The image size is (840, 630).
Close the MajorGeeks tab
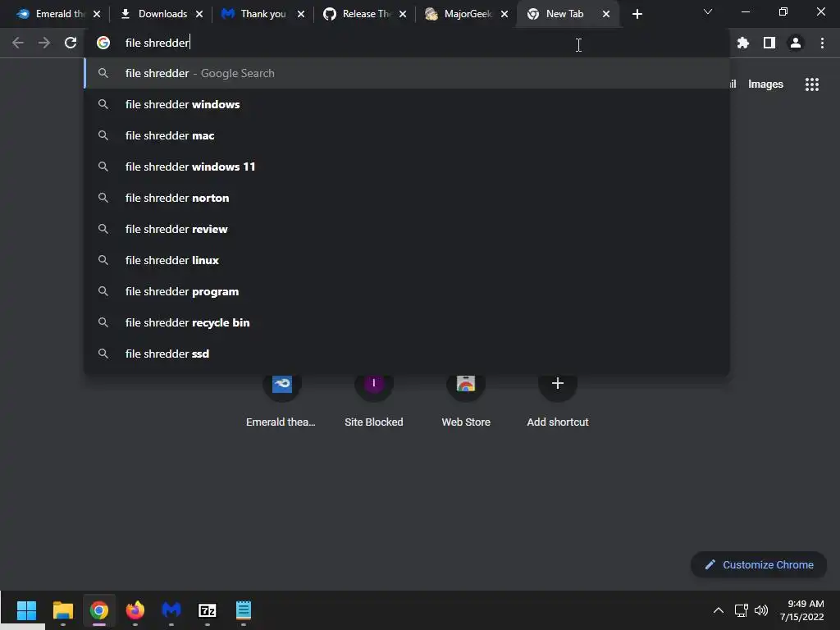(x=504, y=14)
